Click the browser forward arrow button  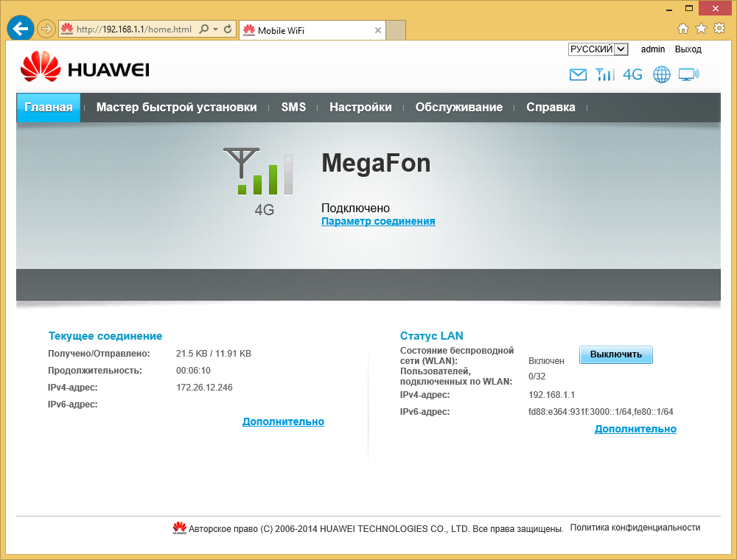click(46, 29)
